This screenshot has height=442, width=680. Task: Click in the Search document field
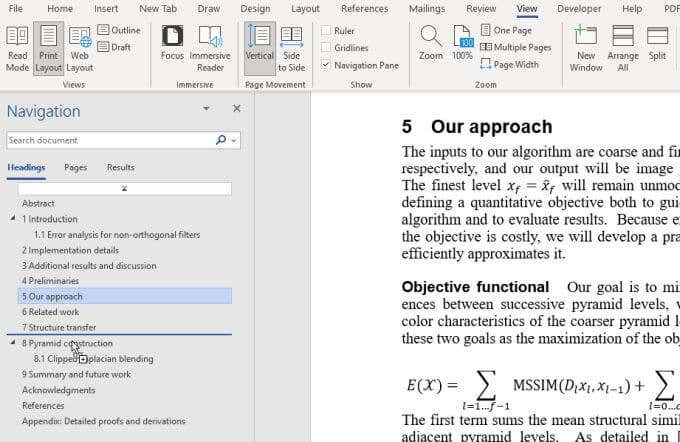(111, 140)
